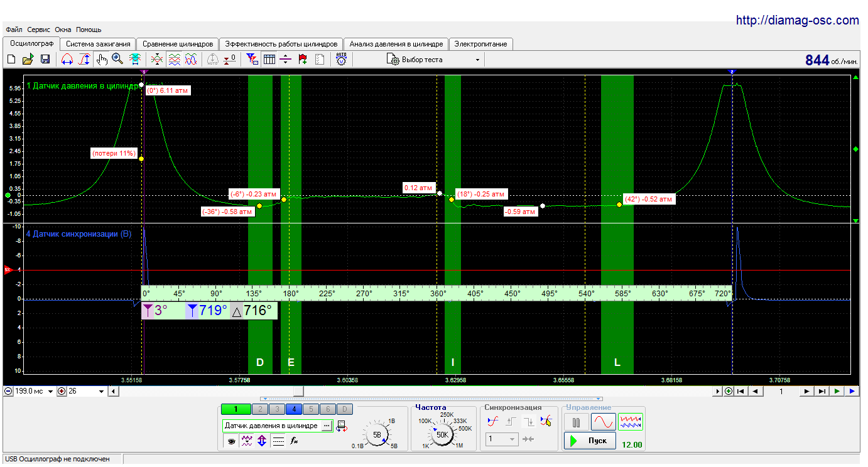
Task: Click the purple waveform filter icon
Action: pyautogui.click(x=247, y=441)
